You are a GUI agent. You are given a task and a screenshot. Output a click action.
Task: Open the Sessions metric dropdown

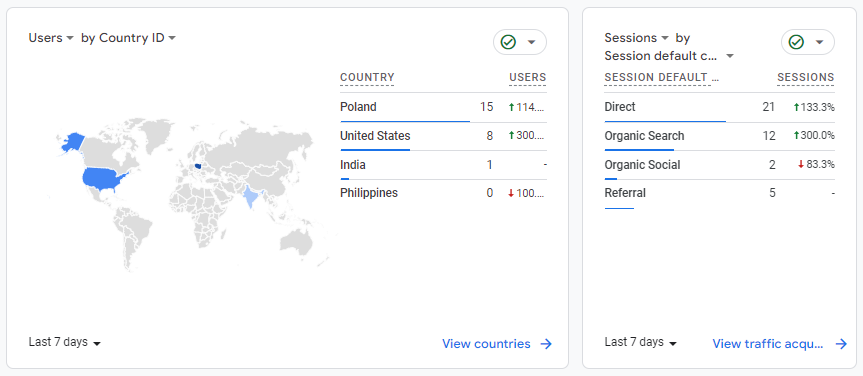click(x=637, y=38)
